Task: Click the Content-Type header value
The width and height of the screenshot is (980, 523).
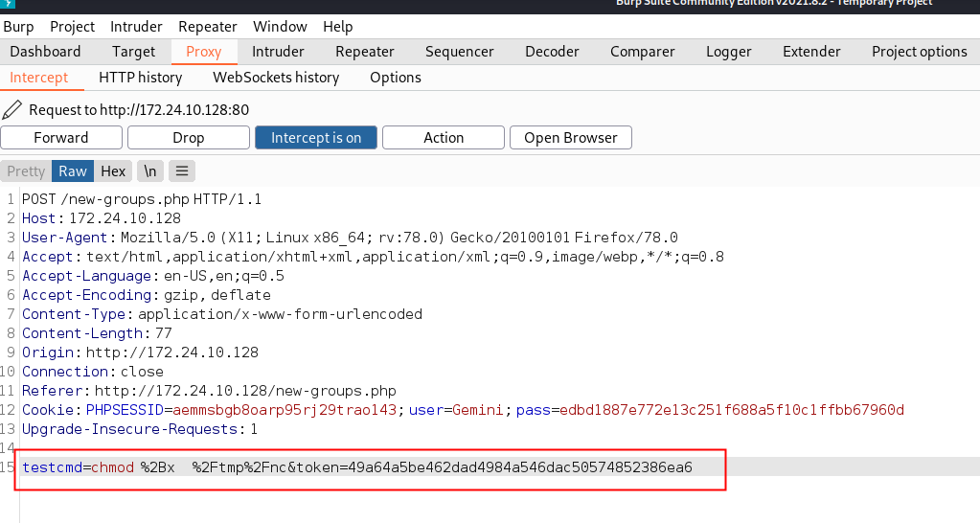Action: [280, 314]
